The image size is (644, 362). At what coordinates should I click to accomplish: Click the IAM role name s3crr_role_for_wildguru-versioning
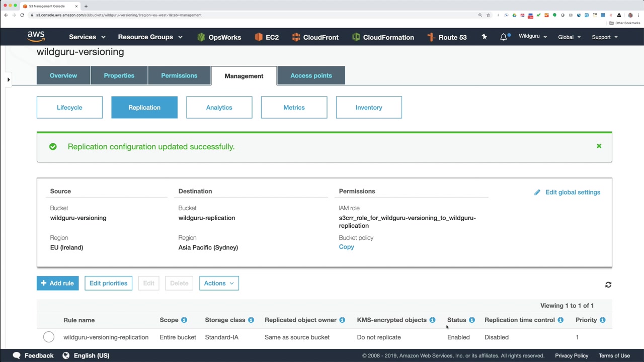point(408,222)
